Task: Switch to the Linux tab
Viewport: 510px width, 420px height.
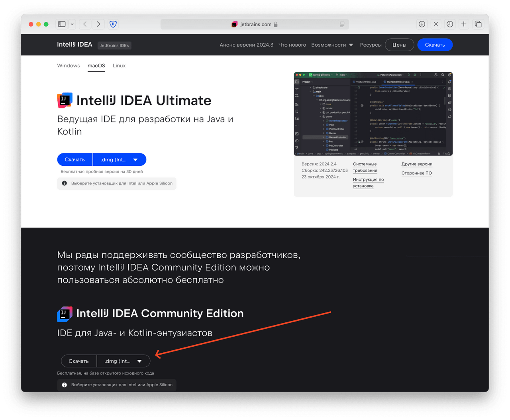Action: (x=119, y=65)
